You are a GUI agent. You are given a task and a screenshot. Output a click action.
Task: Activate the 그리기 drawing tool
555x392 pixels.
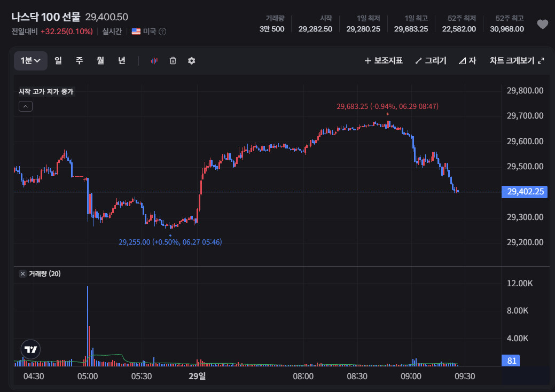431,61
